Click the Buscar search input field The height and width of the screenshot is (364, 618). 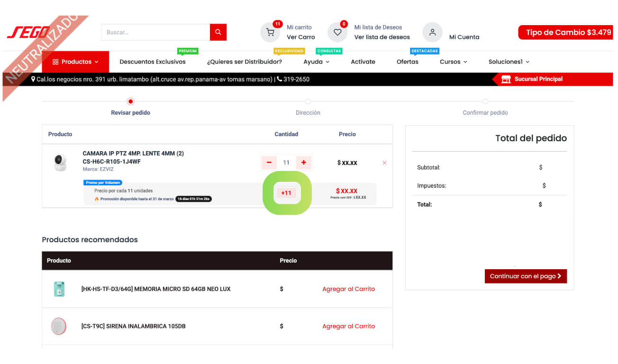[x=155, y=32]
